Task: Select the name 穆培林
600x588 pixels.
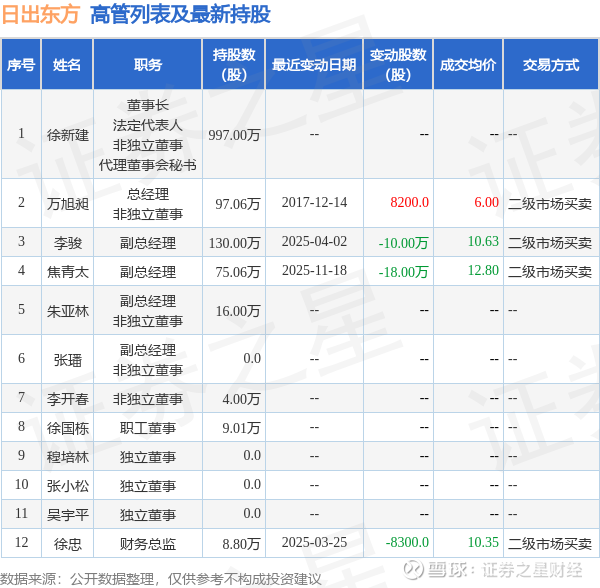Action: (68, 457)
